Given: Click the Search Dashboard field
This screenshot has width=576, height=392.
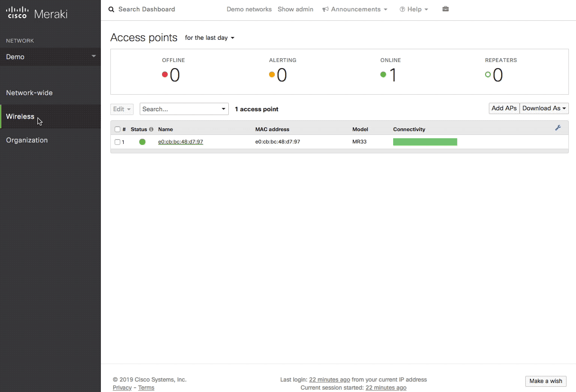Looking at the screenshot, I should pos(147,9).
